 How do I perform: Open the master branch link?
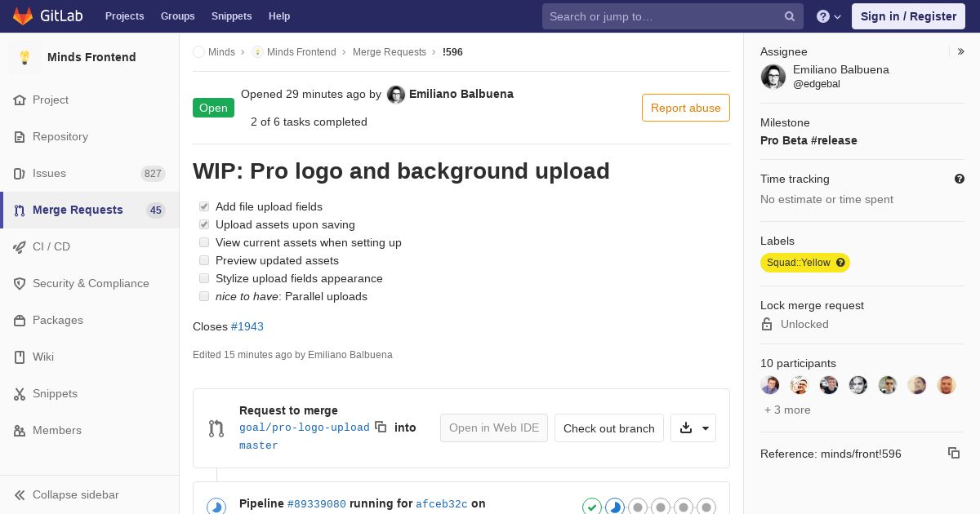(259, 445)
